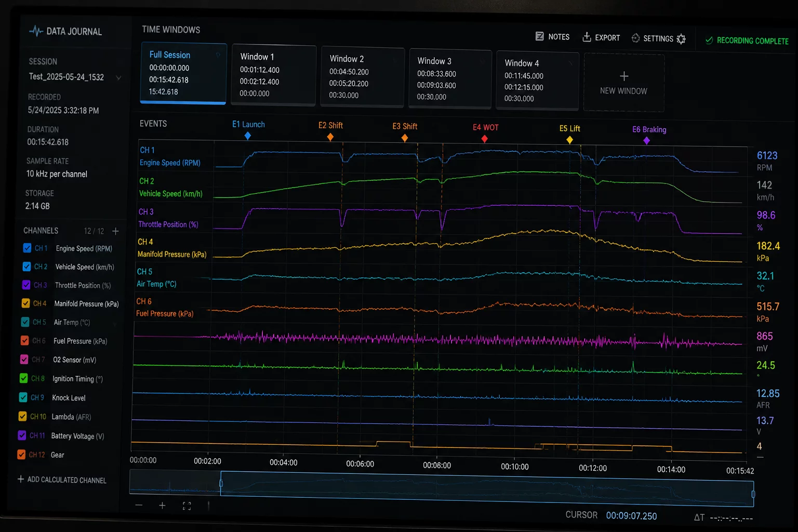Screen dimensions: 798x532
Task: Click the right handle of overview range
Action: (x=753, y=494)
